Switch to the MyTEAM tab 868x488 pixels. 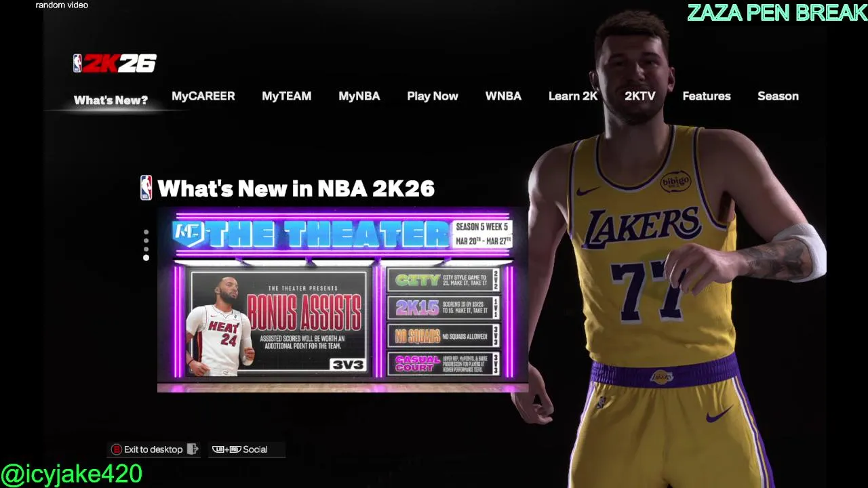(x=287, y=96)
